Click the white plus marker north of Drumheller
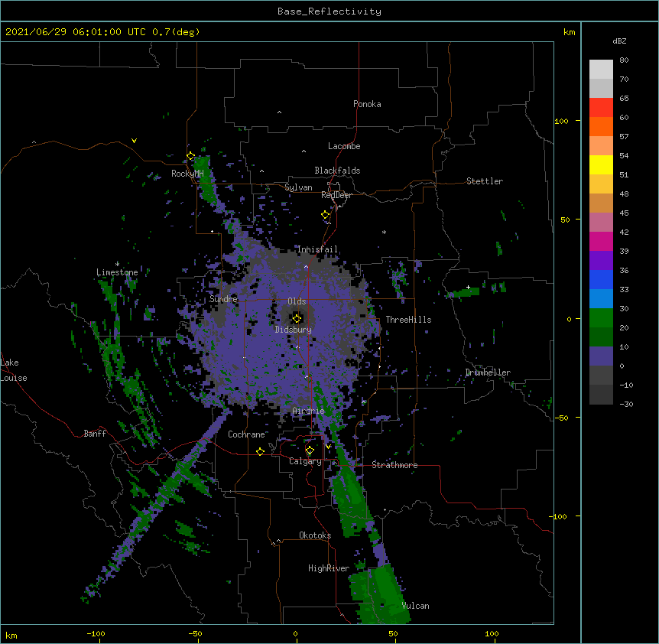This screenshot has height=644, width=659. click(x=468, y=287)
